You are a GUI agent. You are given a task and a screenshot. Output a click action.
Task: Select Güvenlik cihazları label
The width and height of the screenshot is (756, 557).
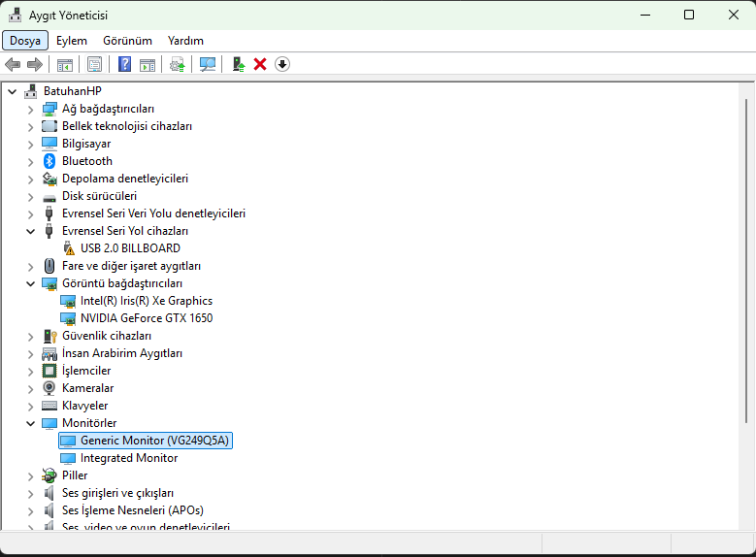pos(107,336)
